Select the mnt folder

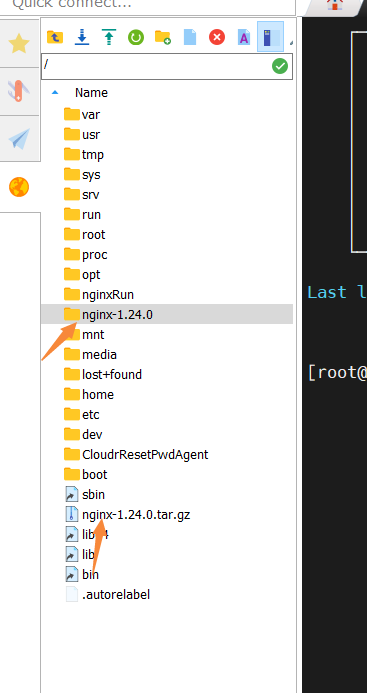coord(84,335)
